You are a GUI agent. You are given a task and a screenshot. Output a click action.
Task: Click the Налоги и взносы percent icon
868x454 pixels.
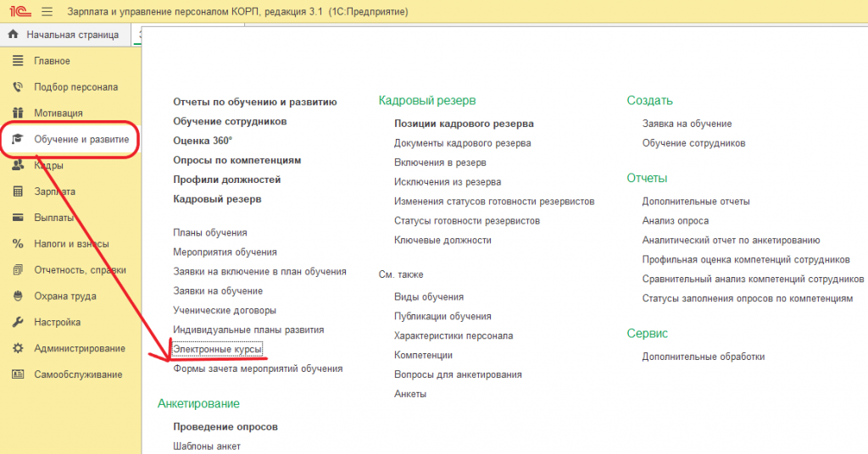click(x=18, y=243)
